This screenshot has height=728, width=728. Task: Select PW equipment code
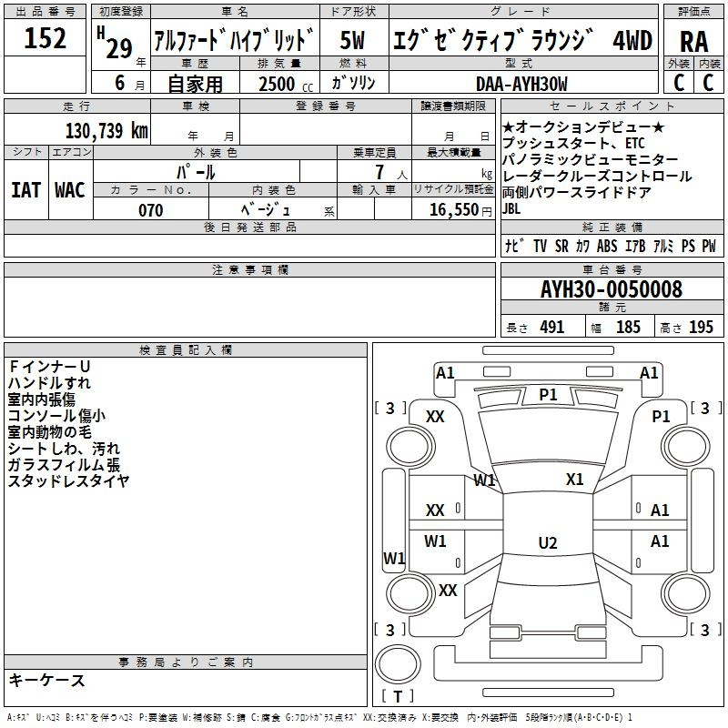[709, 246]
